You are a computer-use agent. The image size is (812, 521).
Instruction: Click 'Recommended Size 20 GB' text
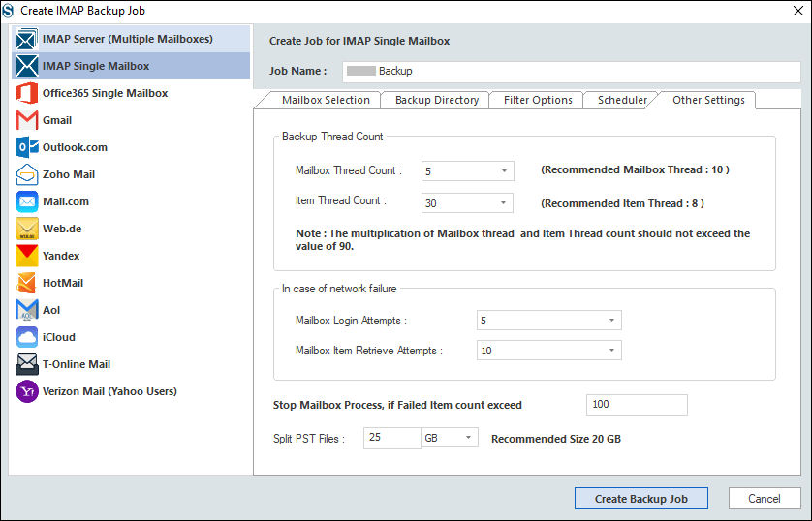(x=555, y=439)
